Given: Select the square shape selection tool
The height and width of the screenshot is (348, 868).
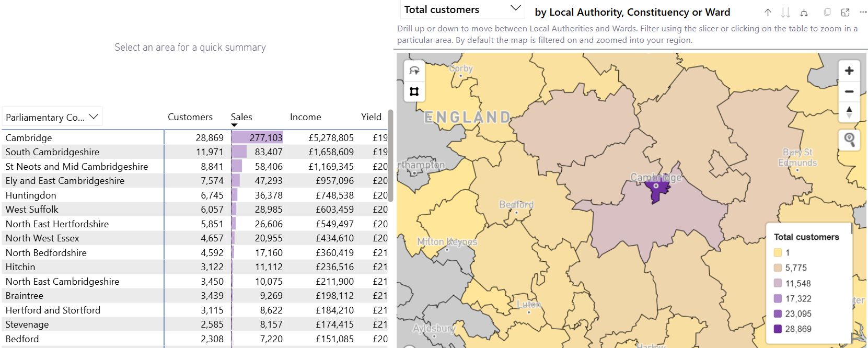Looking at the screenshot, I should 414,92.
